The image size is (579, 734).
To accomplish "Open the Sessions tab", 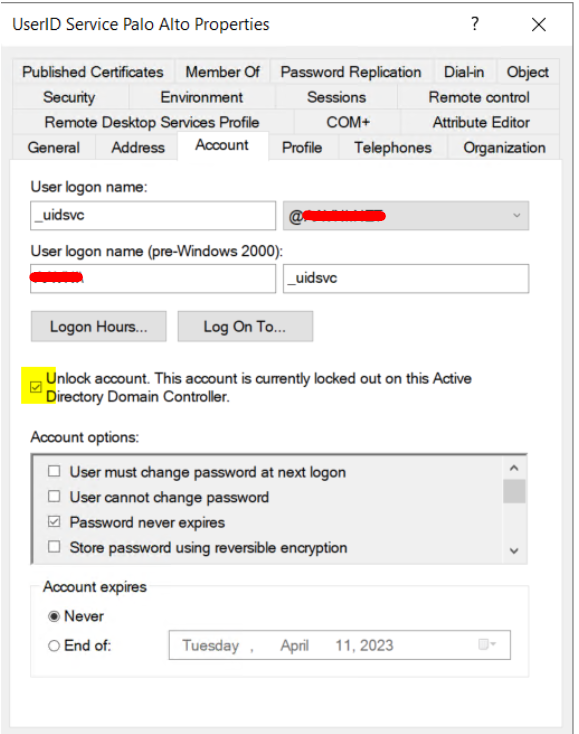I will pyautogui.click(x=337, y=97).
